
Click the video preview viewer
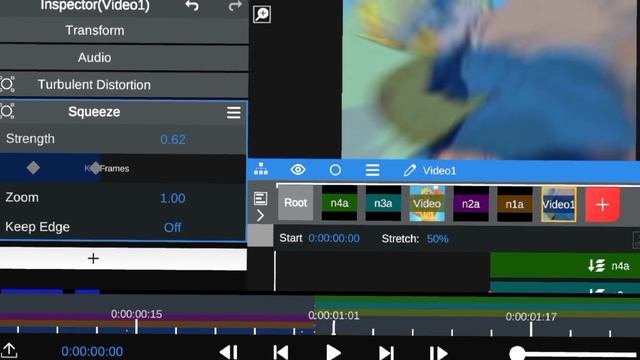tap(490, 80)
